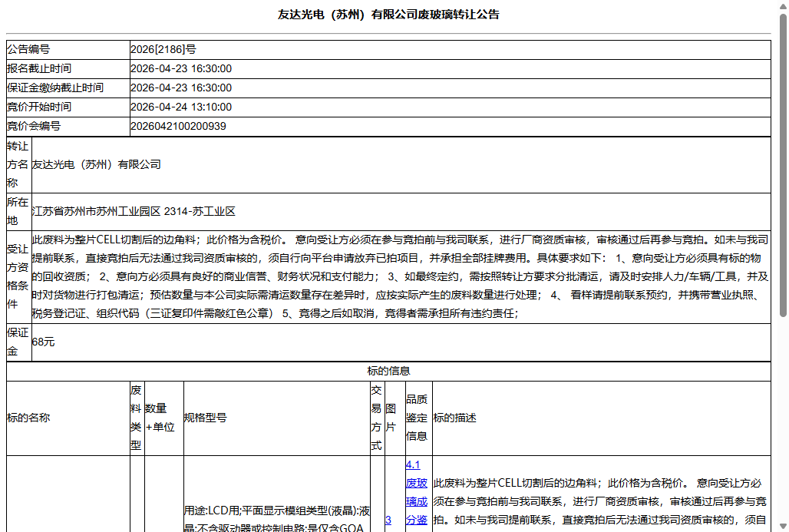Open the 4.1 废玻璃成分鉴 quality link
The width and height of the screenshot is (789, 532).
416,493
